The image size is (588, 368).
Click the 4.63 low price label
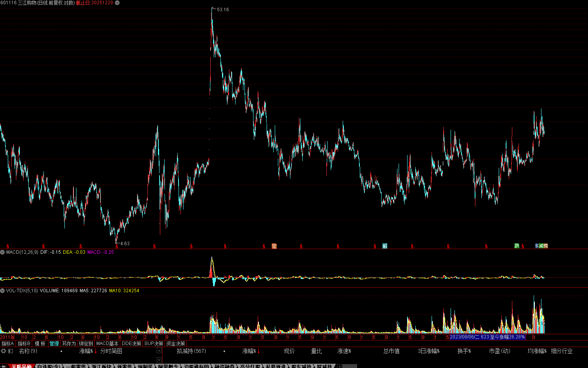(x=125, y=244)
